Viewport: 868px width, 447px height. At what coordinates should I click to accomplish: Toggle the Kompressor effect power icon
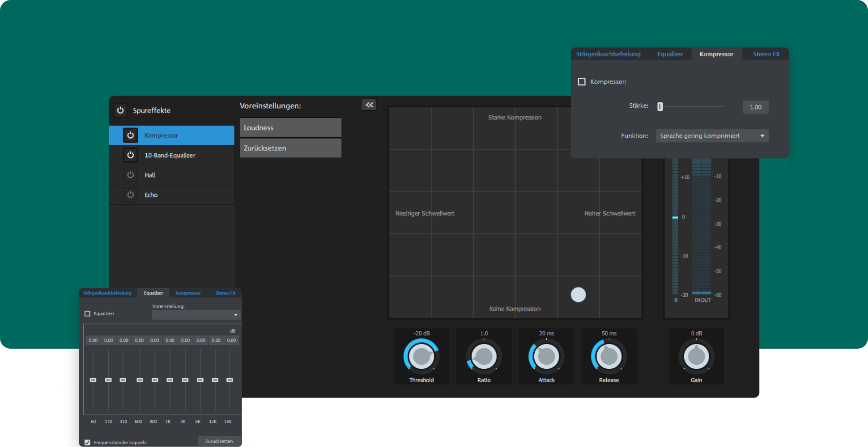[x=130, y=135]
